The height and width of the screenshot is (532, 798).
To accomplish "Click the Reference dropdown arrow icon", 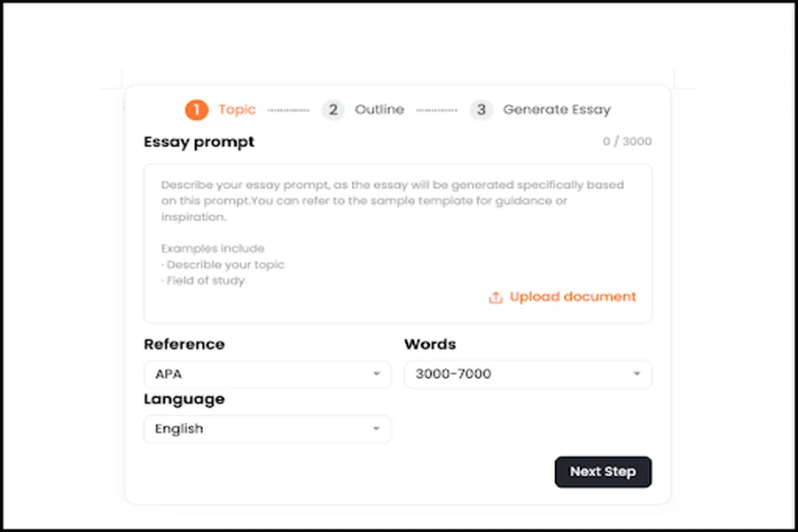I will point(376,374).
